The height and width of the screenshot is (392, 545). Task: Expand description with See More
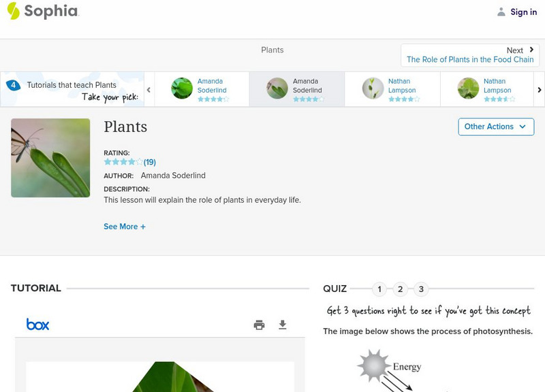click(x=125, y=227)
